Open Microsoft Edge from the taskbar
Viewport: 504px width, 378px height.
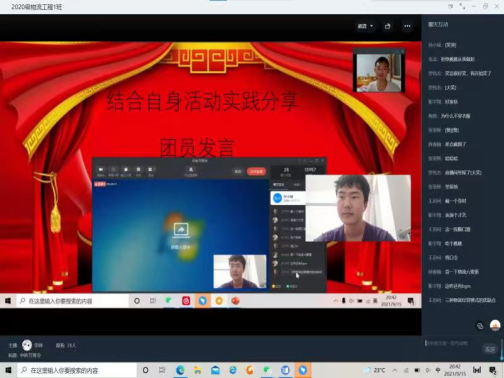click(180, 370)
